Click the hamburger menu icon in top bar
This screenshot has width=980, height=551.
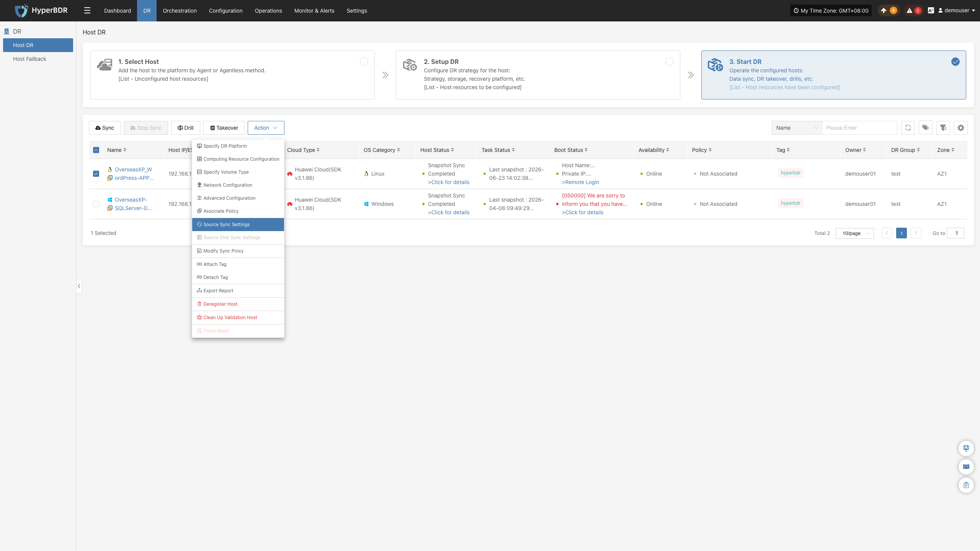click(x=87, y=11)
